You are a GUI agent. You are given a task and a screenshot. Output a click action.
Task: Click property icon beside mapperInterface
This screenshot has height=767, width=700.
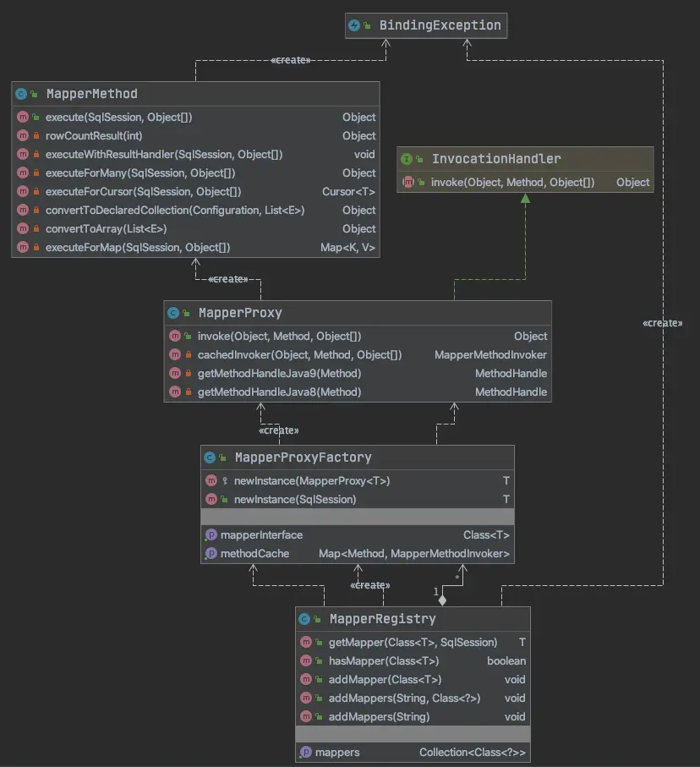pos(211,535)
